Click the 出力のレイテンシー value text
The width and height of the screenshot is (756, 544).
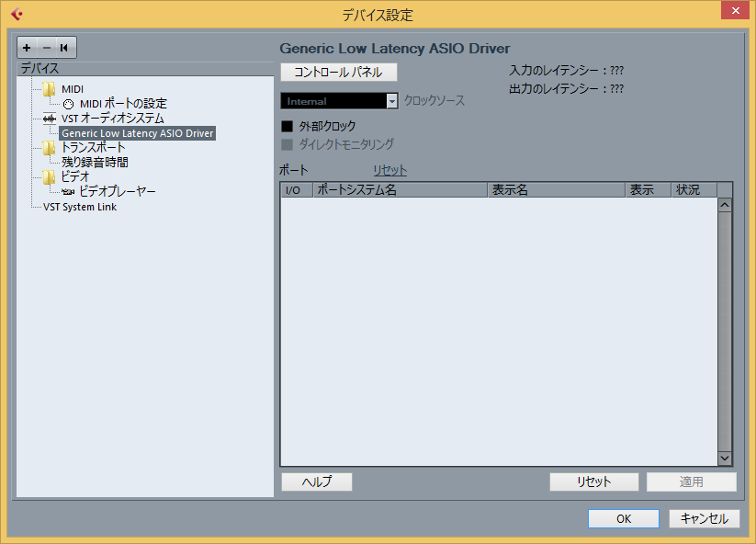(x=616, y=89)
